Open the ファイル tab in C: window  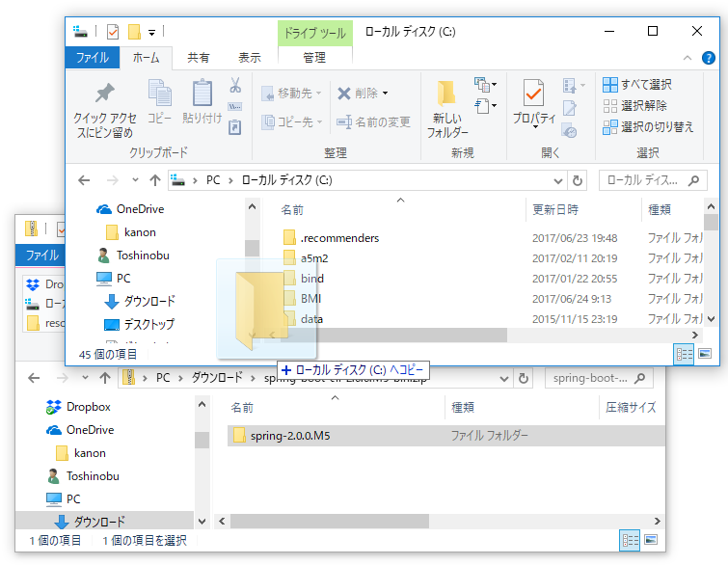(x=93, y=58)
